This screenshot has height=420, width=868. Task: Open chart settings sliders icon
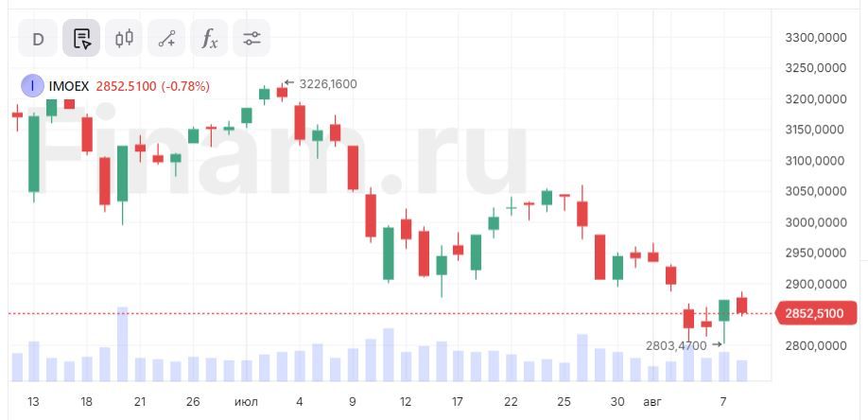click(x=252, y=39)
